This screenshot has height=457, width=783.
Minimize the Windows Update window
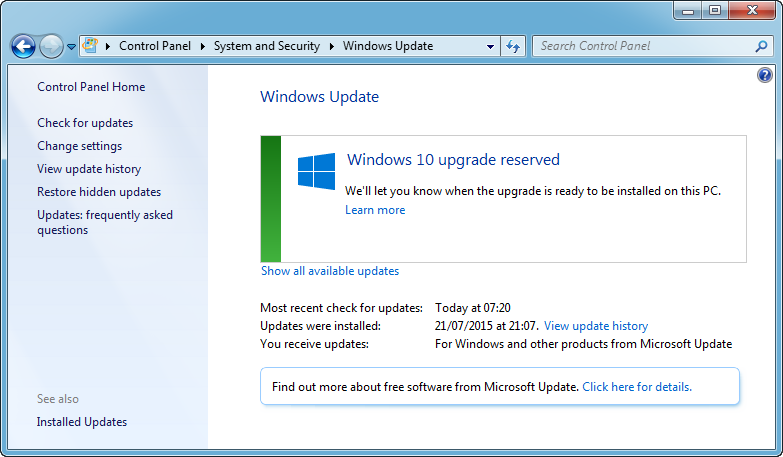[x=688, y=11]
